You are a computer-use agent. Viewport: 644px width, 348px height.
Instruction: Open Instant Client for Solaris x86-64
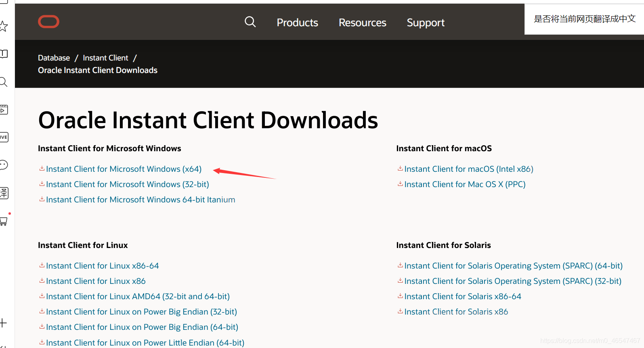(x=463, y=296)
